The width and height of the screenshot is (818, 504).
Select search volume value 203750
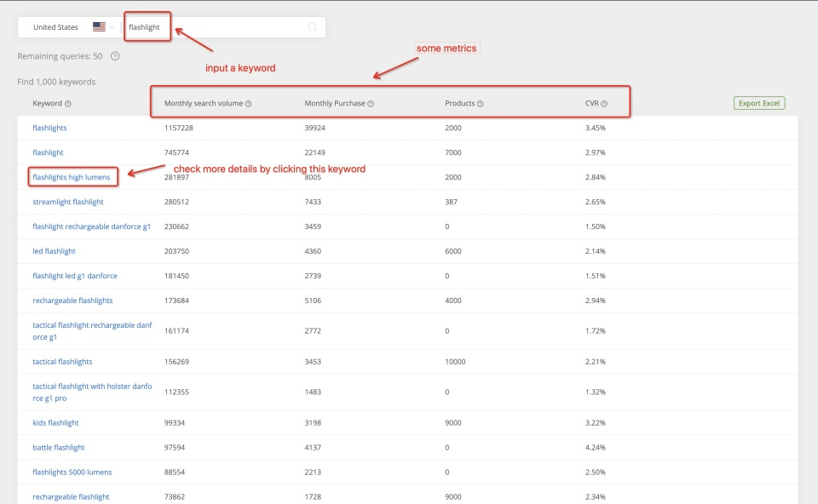pyautogui.click(x=176, y=250)
